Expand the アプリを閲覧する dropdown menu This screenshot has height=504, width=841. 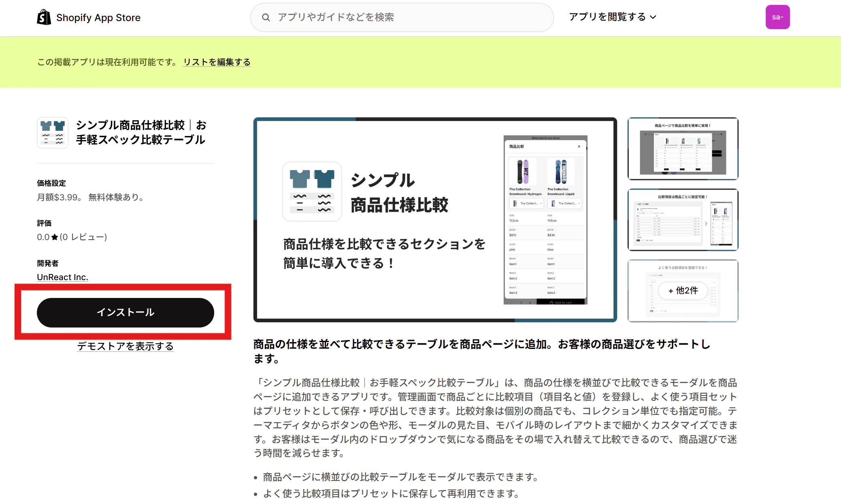(x=612, y=17)
